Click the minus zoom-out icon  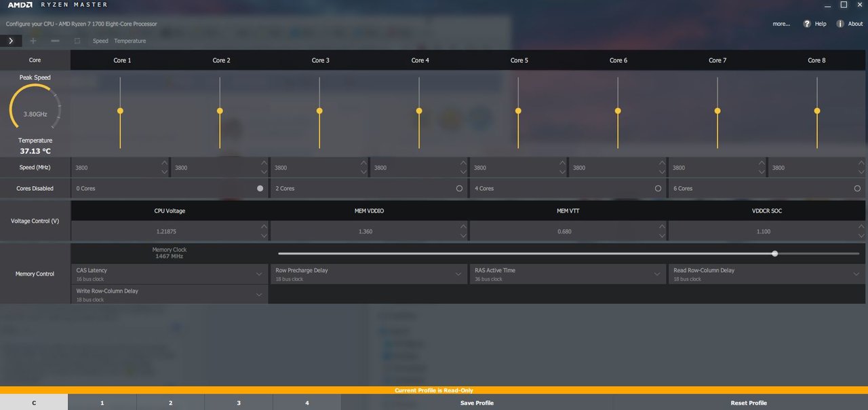coord(55,41)
